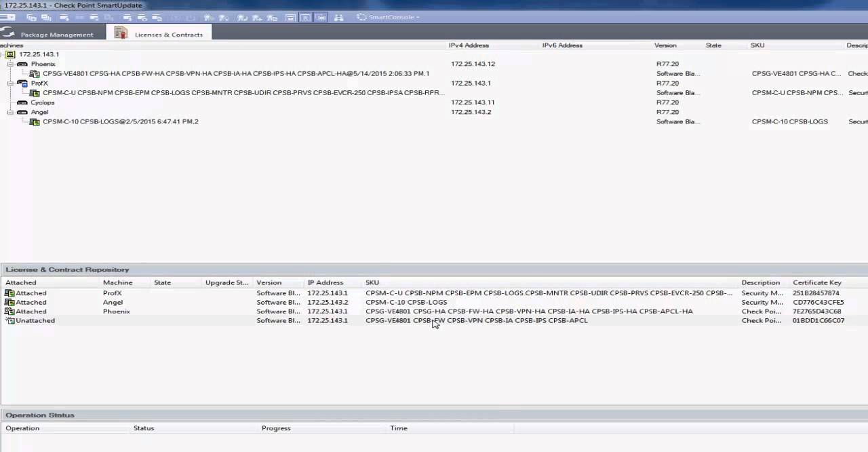Collapse the ProfX tree node
The height and width of the screenshot is (452, 868).
click(x=10, y=83)
